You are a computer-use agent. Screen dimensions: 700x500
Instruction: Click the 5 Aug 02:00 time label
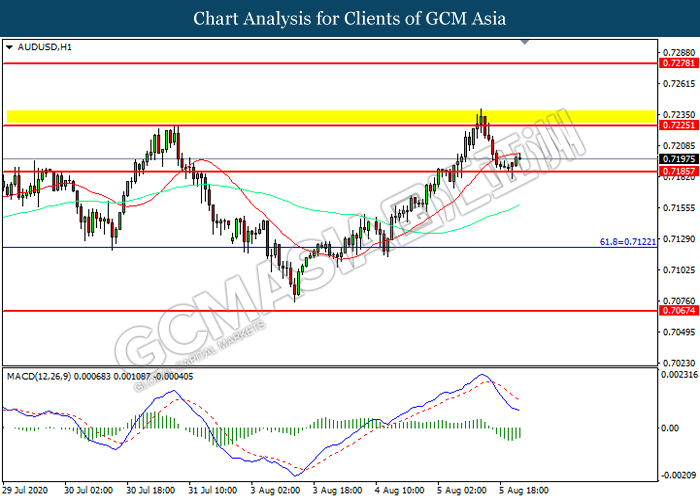coord(462,490)
